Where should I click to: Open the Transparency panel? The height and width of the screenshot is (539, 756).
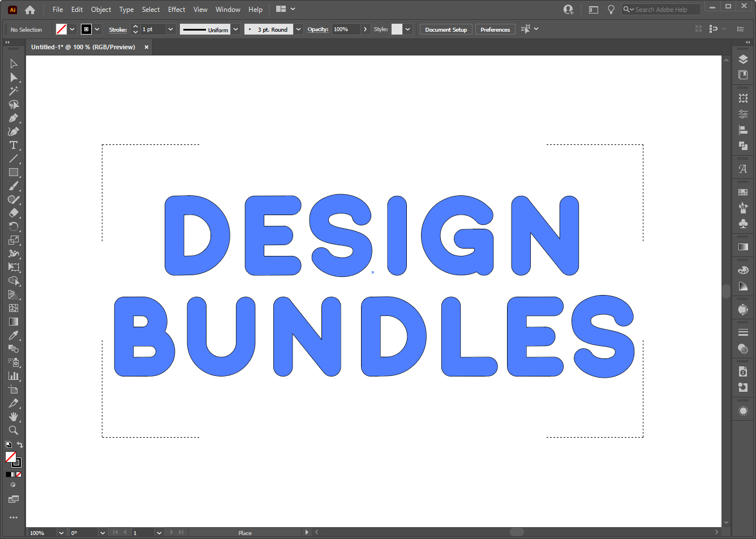point(743,349)
